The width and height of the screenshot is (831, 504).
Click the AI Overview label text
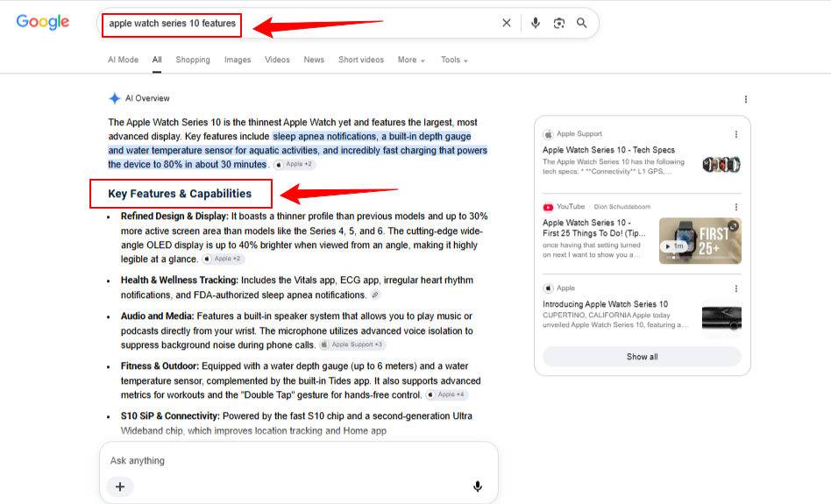click(x=147, y=98)
